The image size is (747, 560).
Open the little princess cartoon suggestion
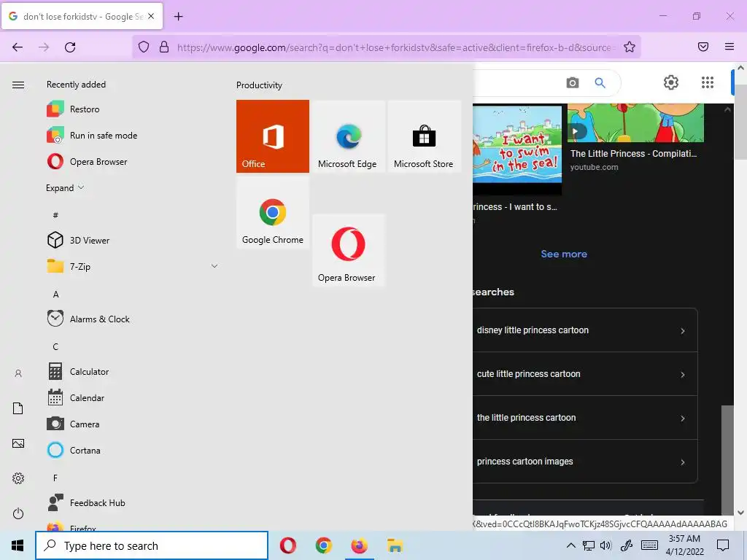[585, 418]
